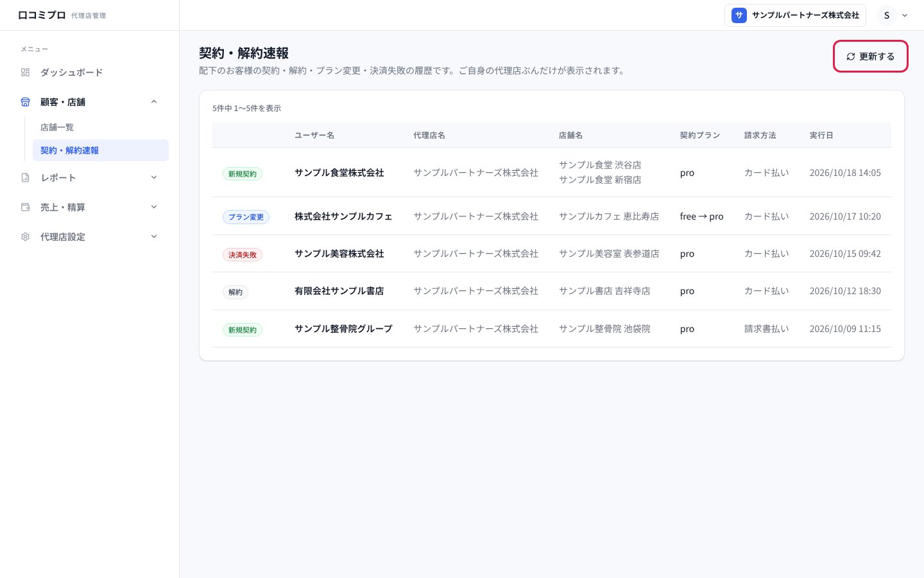The height and width of the screenshot is (578, 924).
Task: Click the 実行日 column header
Action: pyautogui.click(x=821, y=136)
